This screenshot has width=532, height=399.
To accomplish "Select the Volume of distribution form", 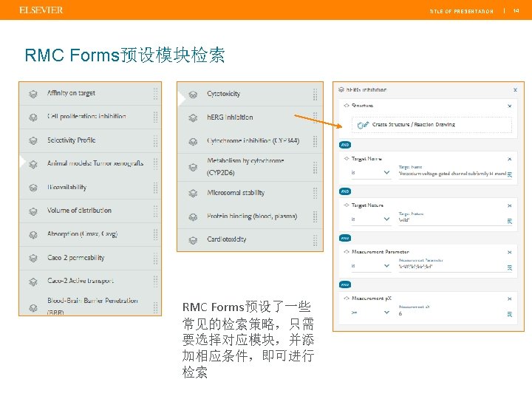I will [x=90, y=211].
